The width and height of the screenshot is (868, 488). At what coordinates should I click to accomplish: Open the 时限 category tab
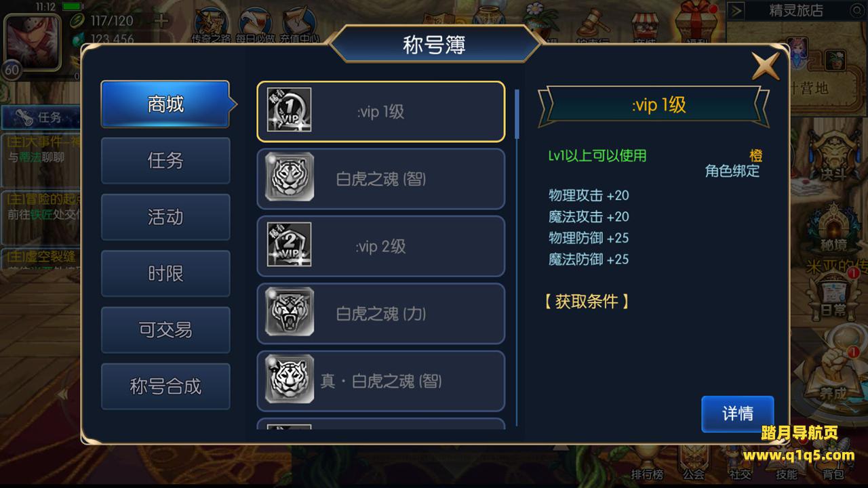click(165, 273)
